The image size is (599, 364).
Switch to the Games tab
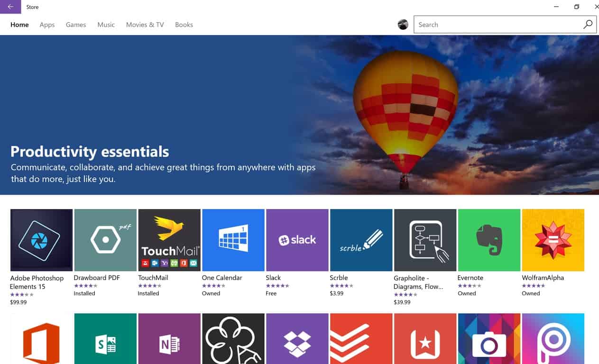click(76, 25)
